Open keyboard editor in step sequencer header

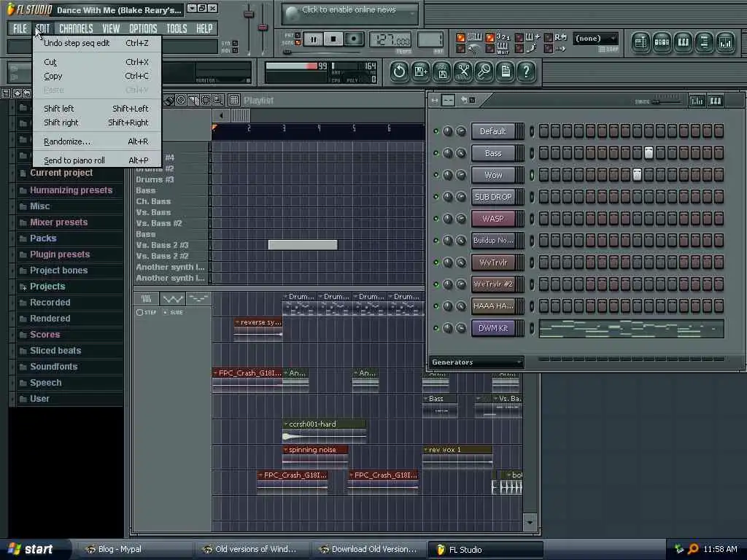(716, 101)
